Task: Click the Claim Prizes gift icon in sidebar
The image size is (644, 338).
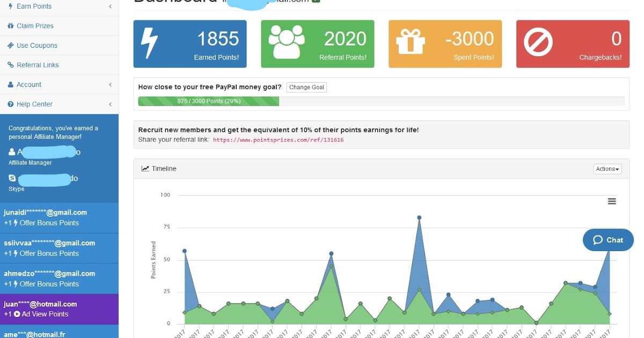Action: pos(11,26)
